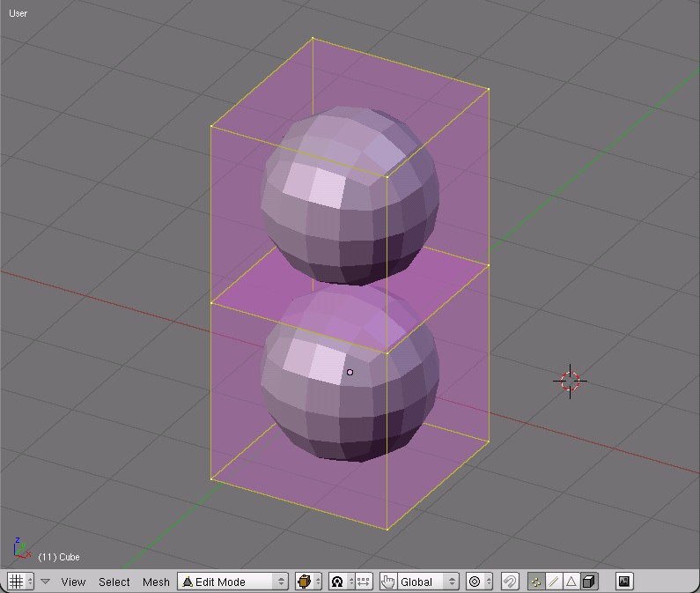The width and height of the screenshot is (700, 593).
Task: Open the Mesh menu
Action: pyautogui.click(x=156, y=582)
